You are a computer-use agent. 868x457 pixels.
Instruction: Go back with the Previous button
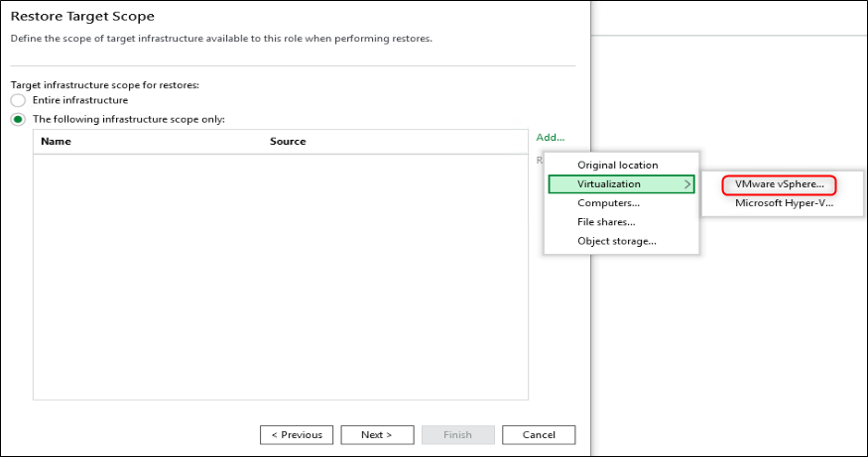(297, 435)
